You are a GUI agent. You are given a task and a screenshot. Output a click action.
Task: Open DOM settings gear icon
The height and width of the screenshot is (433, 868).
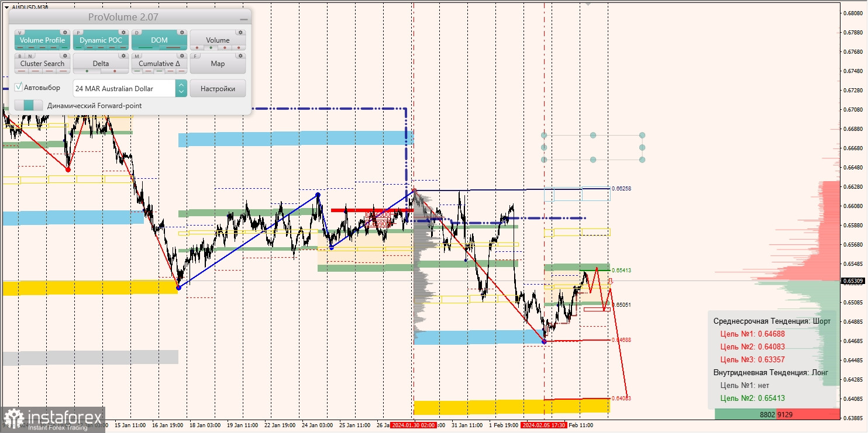(182, 32)
